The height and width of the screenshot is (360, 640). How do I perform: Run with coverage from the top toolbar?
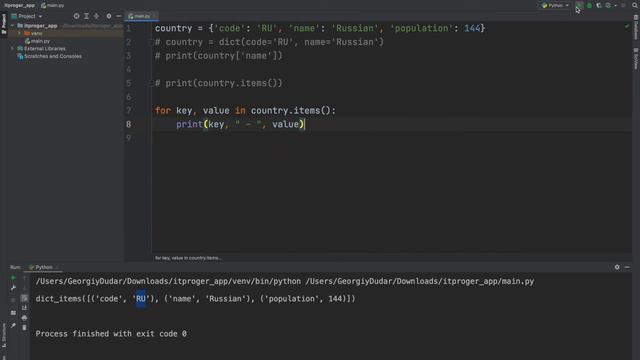click(599, 5)
